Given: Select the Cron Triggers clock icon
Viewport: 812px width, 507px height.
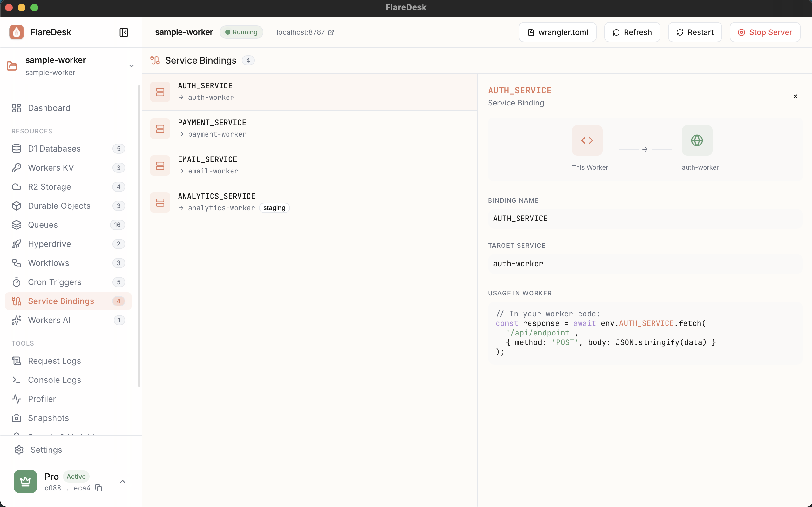Looking at the screenshot, I should pos(17,282).
